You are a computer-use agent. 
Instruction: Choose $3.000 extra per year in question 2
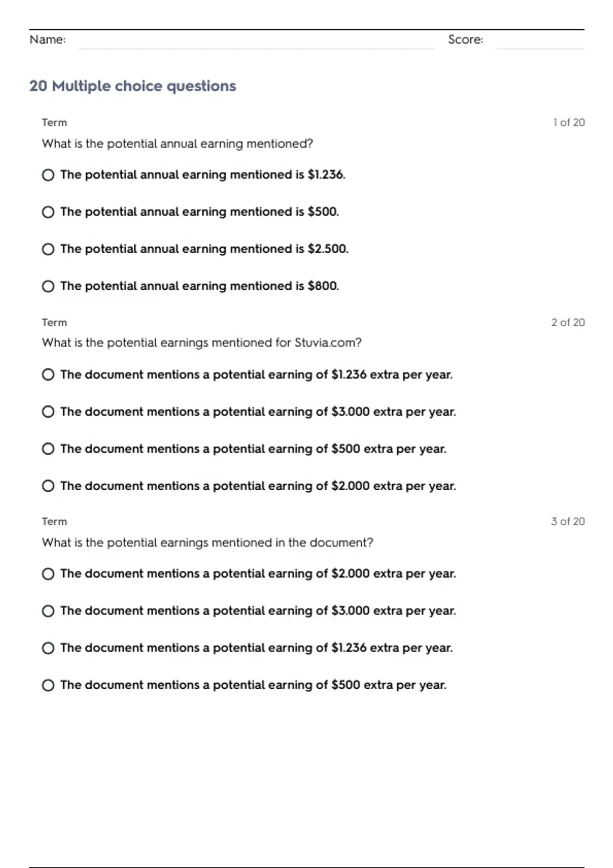point(48,412)
